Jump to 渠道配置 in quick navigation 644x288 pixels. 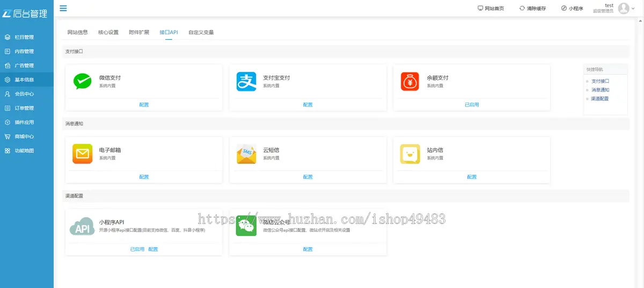click(600, 99)
